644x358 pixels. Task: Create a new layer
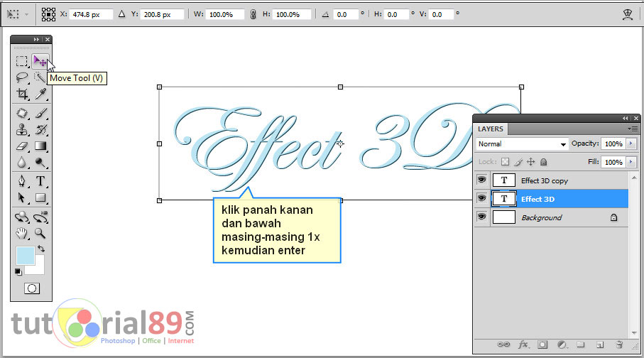(600, 345)
